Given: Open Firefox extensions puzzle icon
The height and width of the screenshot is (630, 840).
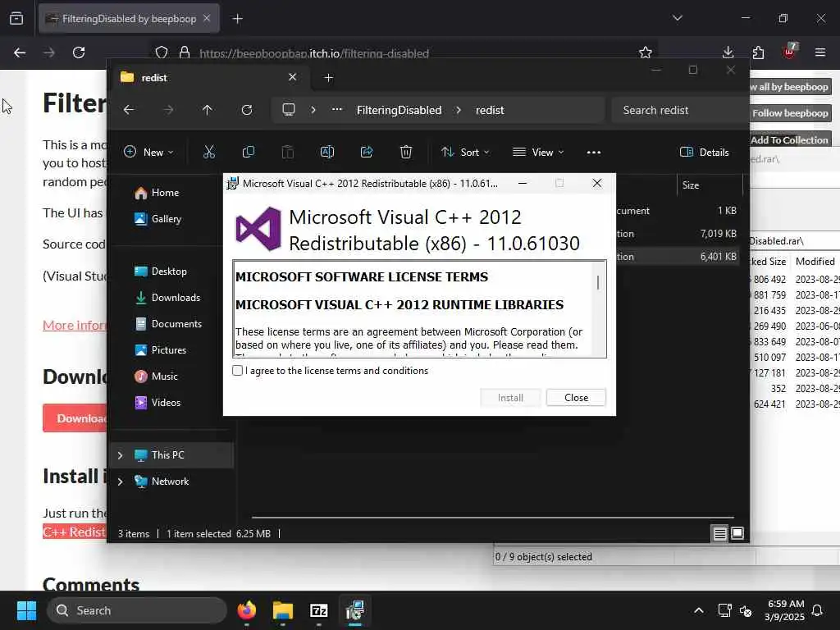Looking at the screenshot, I should point(758,52).
